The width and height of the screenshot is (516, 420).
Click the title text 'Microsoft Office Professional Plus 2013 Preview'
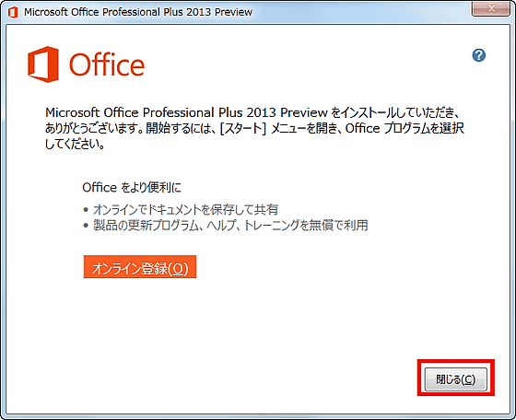click(138, 12)
